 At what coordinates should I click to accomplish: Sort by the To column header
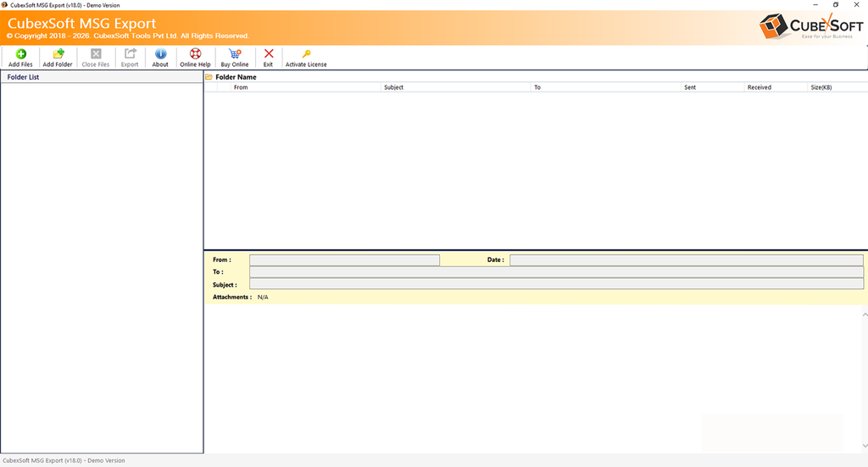tap(605, 87)
